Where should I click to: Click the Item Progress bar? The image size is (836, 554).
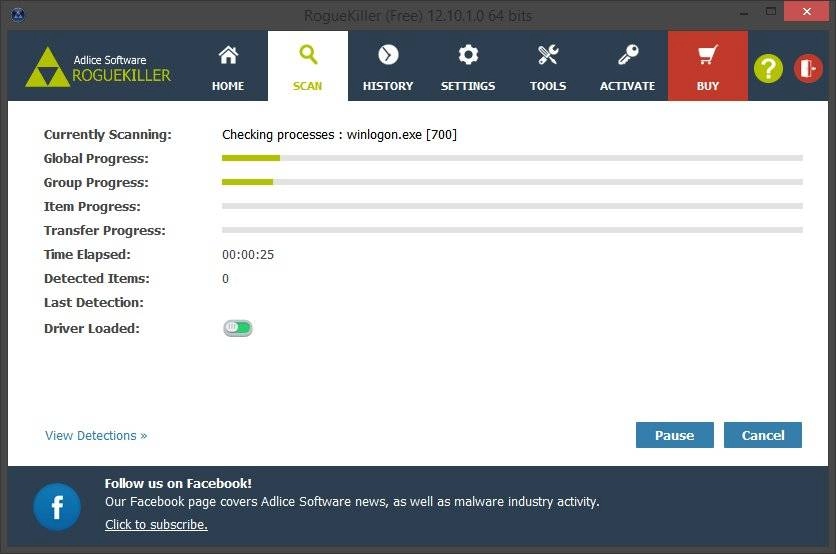[512, 206]
